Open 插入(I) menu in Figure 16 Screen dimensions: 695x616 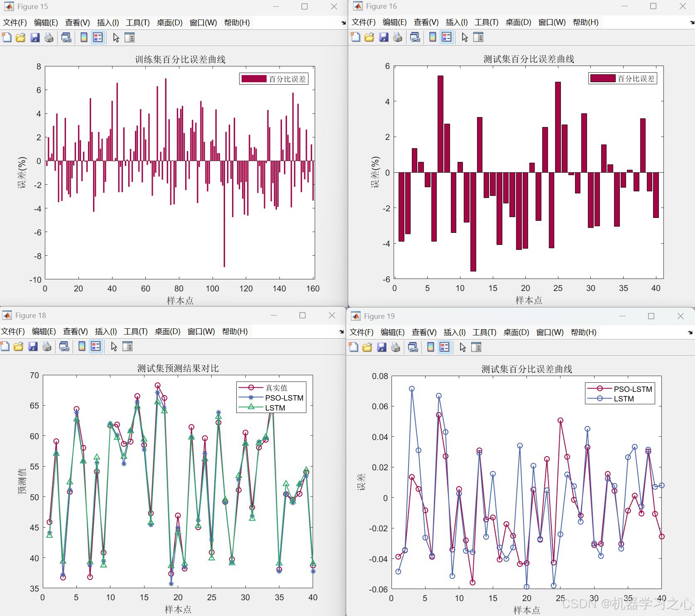456,22
